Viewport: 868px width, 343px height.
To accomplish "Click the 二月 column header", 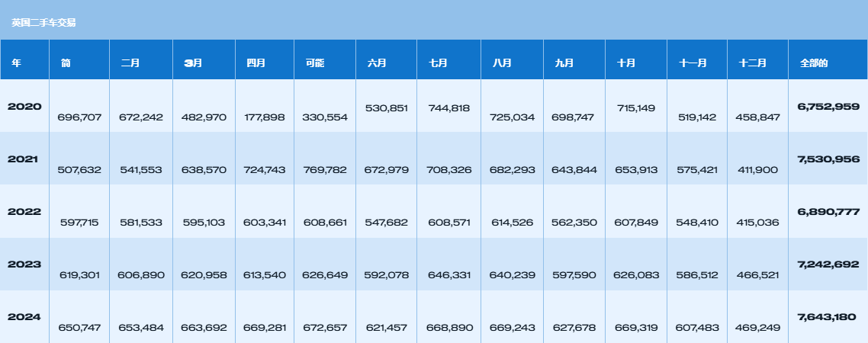I will click(x=130, y=63).
